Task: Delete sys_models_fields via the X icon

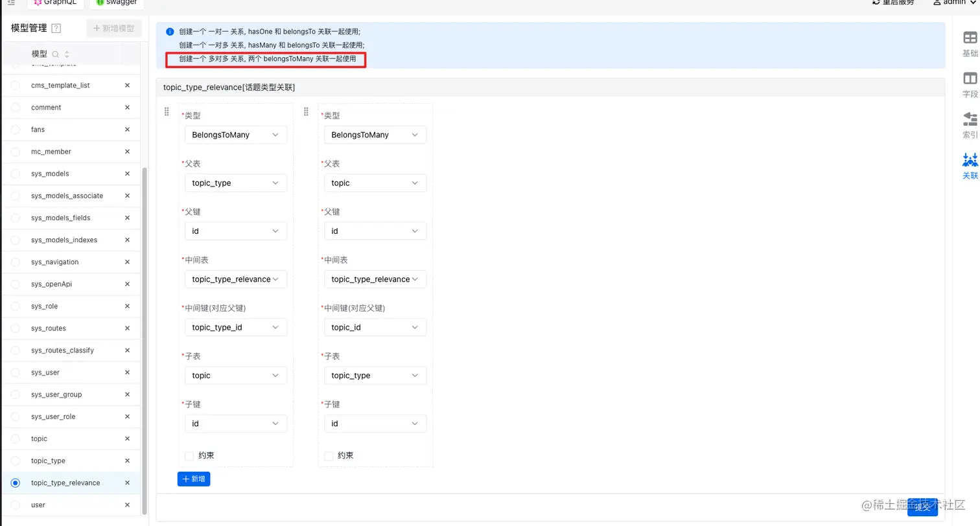Action: tap(127, 218)
